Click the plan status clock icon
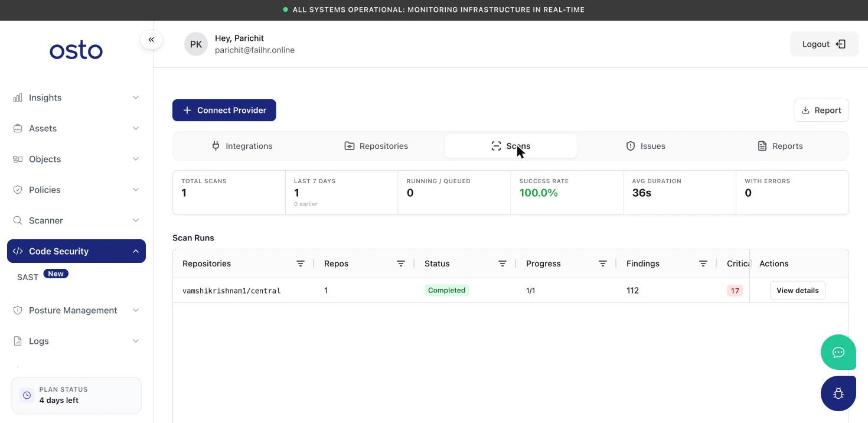The image size is (868, 423). (x=27, y=395)
